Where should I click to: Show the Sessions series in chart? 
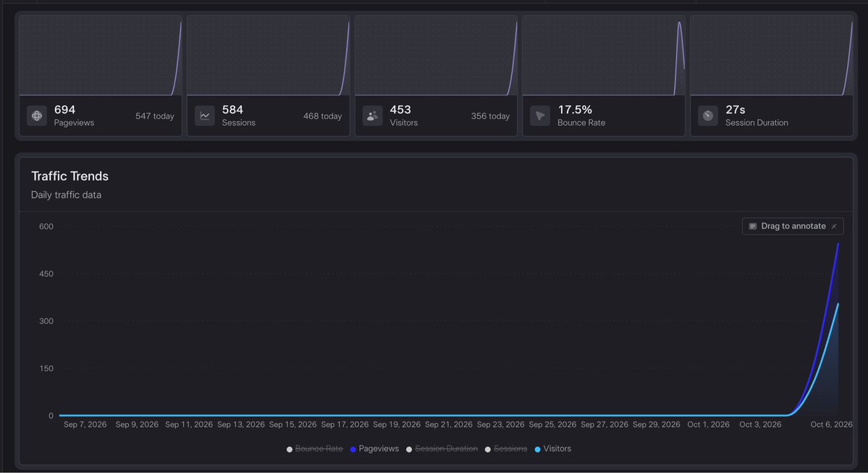pos(506,448)
